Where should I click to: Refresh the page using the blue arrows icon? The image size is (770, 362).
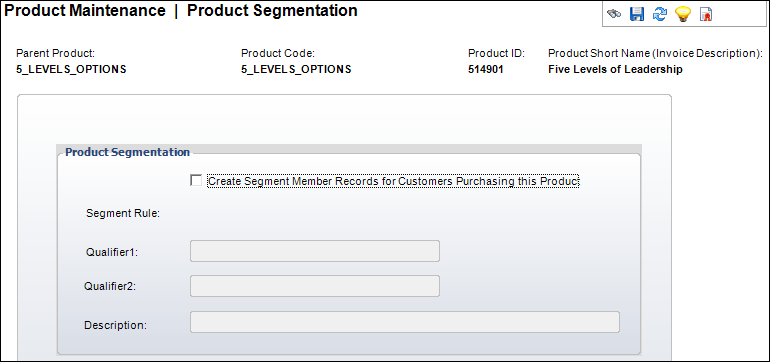pos(660,14)
